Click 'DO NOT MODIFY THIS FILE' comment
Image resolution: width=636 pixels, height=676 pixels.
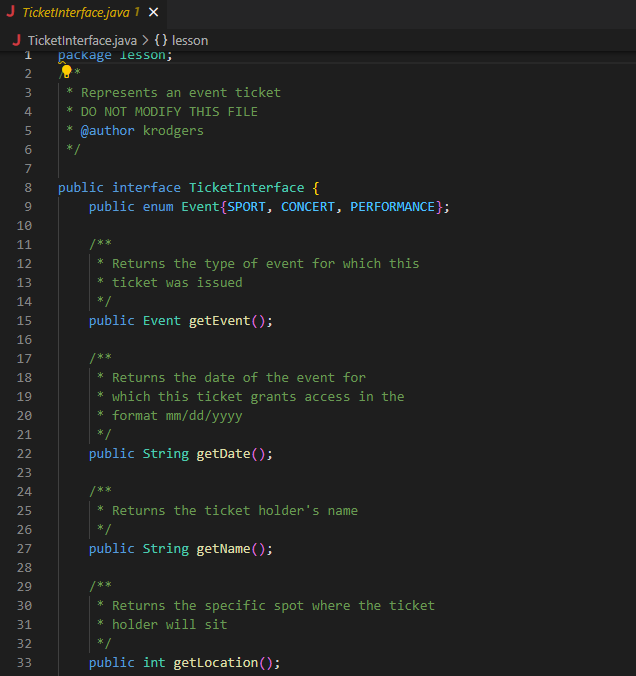click(x=169, y=112)
